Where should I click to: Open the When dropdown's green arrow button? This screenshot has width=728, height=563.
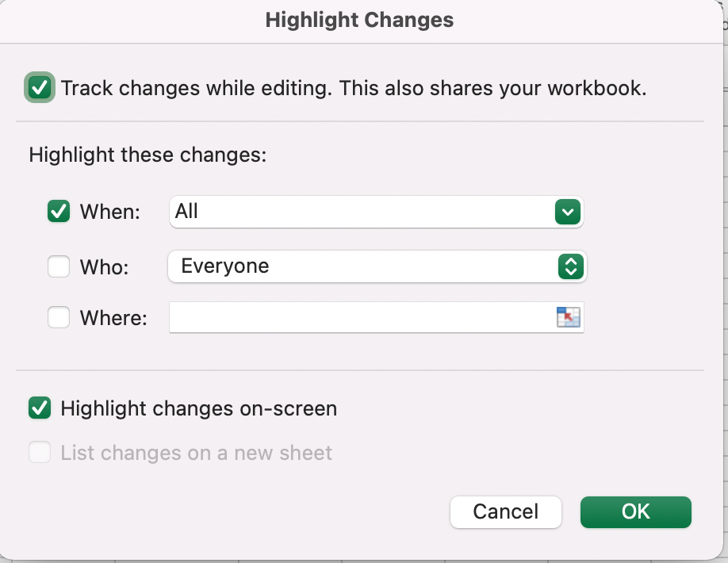click(568, 212)
